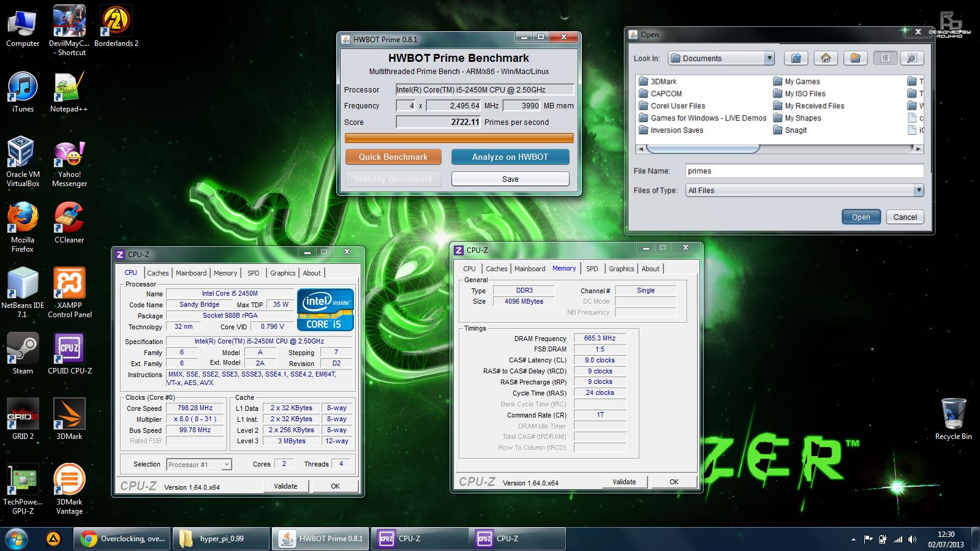Switch to List view in the Open dialog
The image size is (980, 551).
tap(885, 58)
